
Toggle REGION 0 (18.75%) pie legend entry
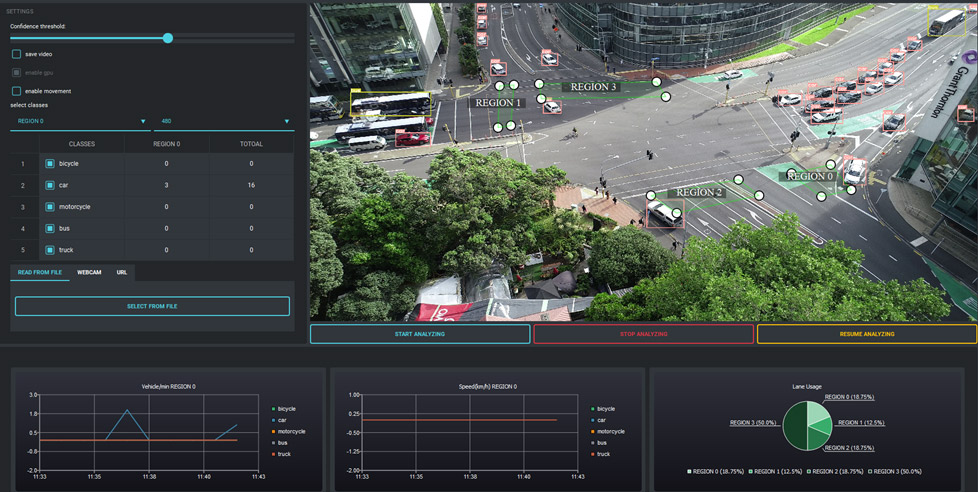click(x=715, y=471)
